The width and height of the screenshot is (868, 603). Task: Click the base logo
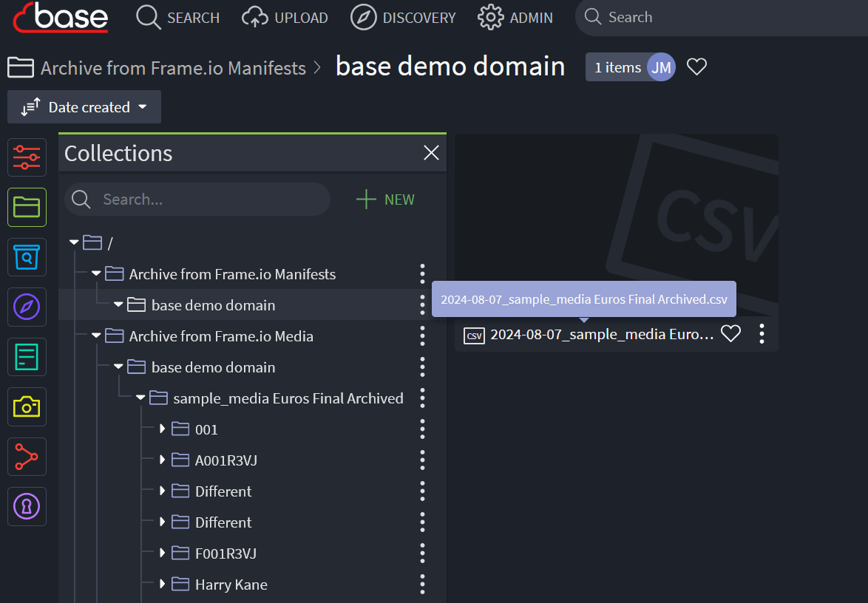pyautogui.click(x=61, y=18)
